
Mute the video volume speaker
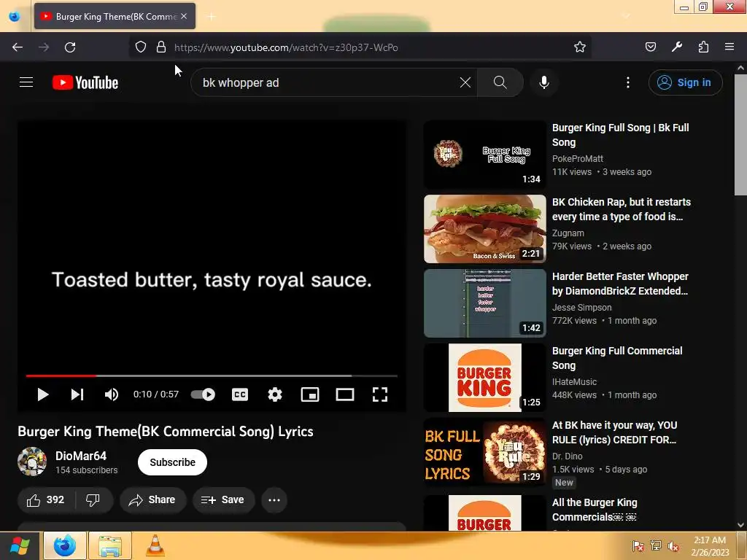point(112,394)
